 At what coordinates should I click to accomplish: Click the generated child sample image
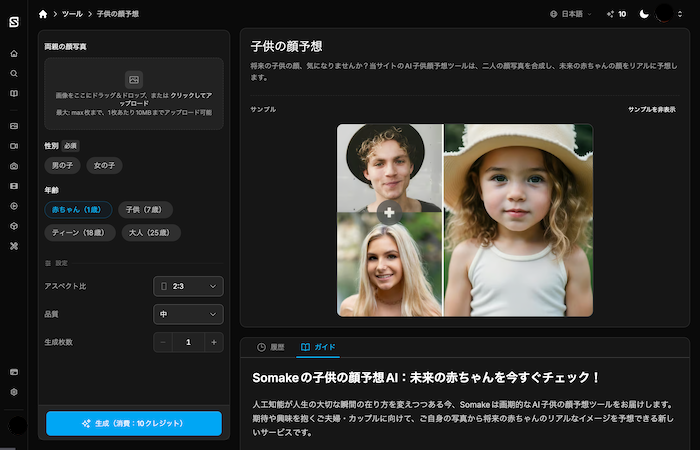[x=518, y=220]
